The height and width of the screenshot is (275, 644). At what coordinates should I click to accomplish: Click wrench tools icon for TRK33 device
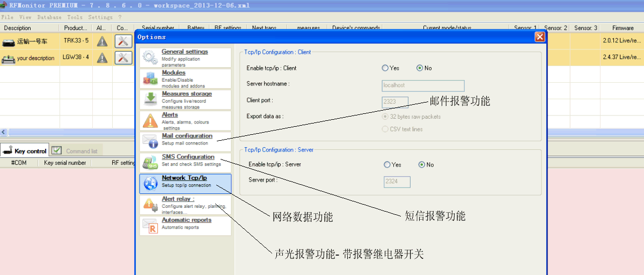(123, 41)
